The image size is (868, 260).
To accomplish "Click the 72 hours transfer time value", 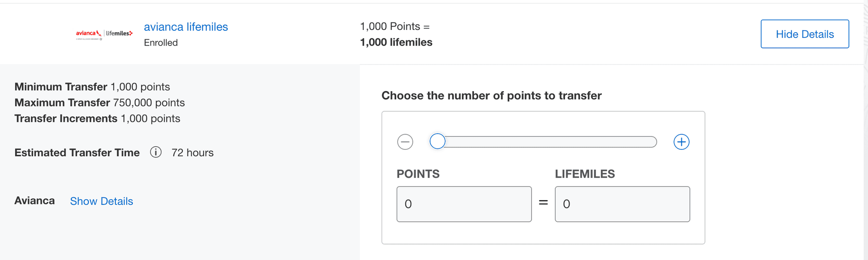I will tap(192, 153).
